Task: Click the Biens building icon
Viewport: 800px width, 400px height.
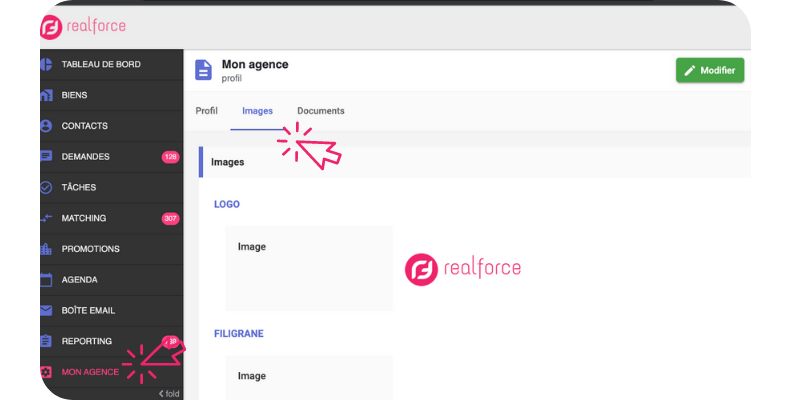Action: point(46,95)
